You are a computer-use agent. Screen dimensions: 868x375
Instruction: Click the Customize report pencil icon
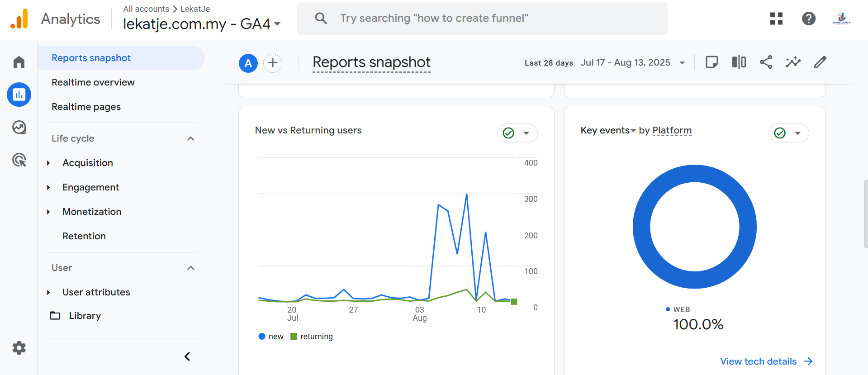(820, 62)
